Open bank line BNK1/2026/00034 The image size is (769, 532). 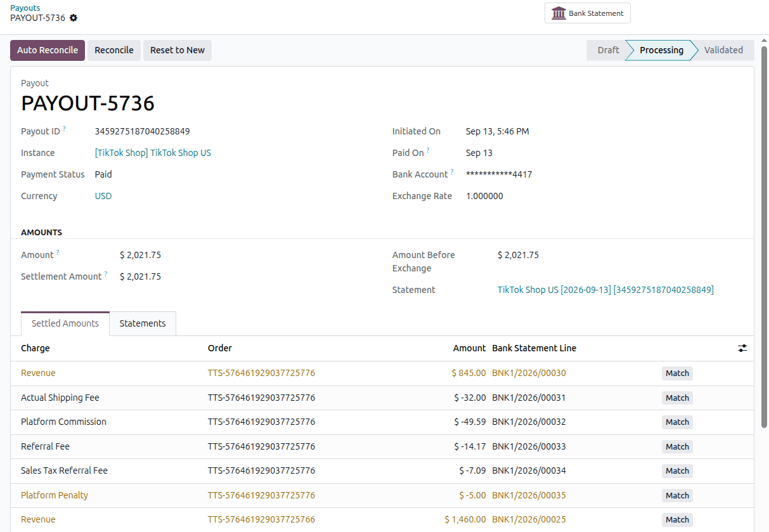(x=529, y=470)
